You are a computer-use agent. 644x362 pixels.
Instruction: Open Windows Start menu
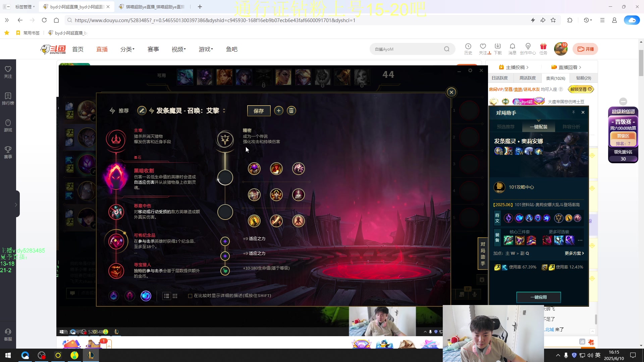tap(8, 355)
